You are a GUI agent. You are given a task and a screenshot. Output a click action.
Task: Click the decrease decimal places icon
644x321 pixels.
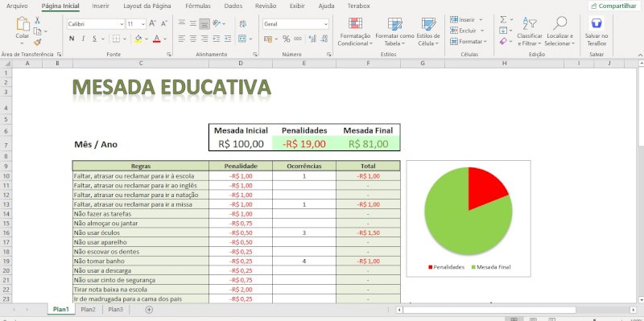tap(324, 39)
